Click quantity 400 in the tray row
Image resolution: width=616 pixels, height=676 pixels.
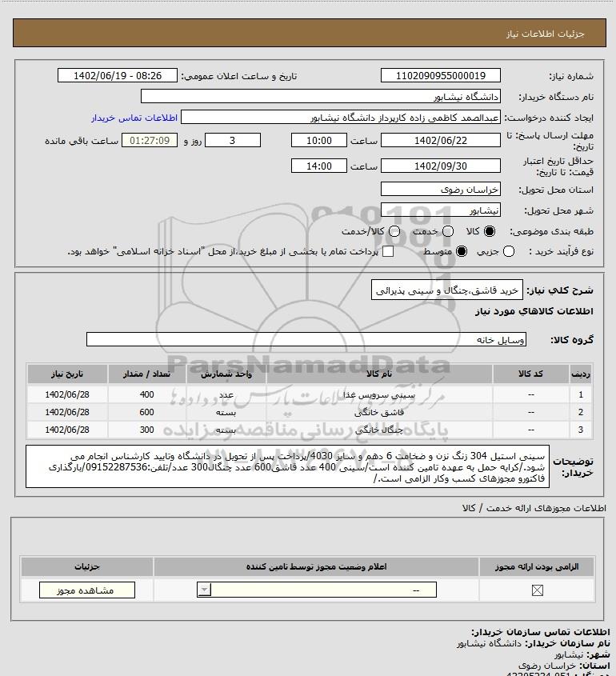[x=146, y=394]
